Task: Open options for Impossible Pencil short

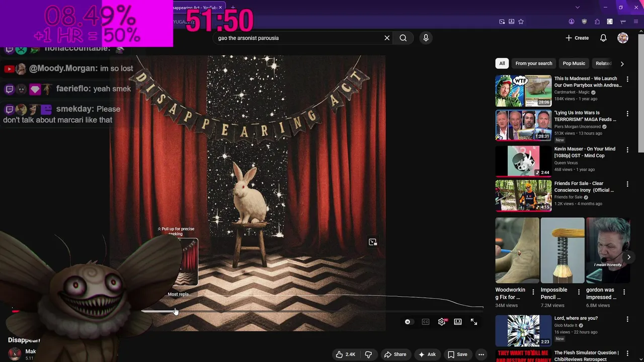Action: tap(579, 292)
